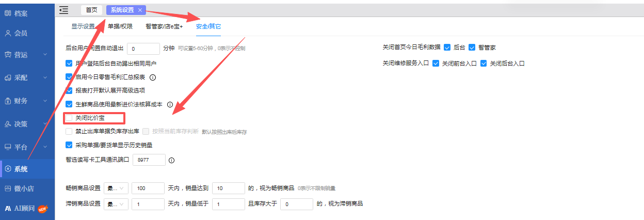Toggle 采购单据/要货单显示历史销量 checkbox
The height and width of the screenshot is (220, 644).
point(69,146)
